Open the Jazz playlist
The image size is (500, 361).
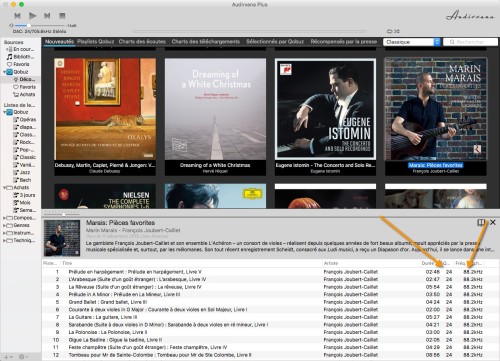coord(22,172)
